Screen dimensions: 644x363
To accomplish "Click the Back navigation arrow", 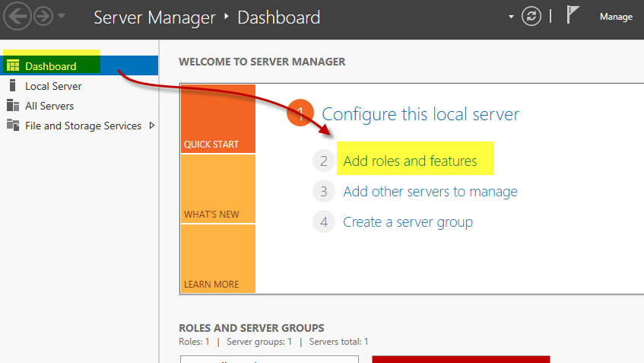I will 17,16.
